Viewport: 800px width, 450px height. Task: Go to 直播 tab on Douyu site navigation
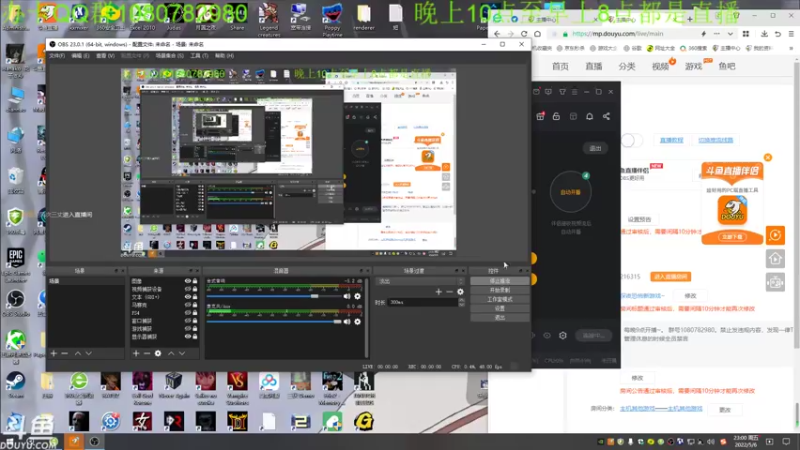[593, 66]
